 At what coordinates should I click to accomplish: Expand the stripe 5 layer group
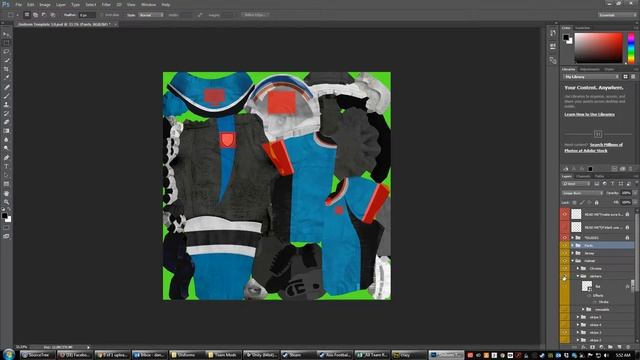point(578,317)
